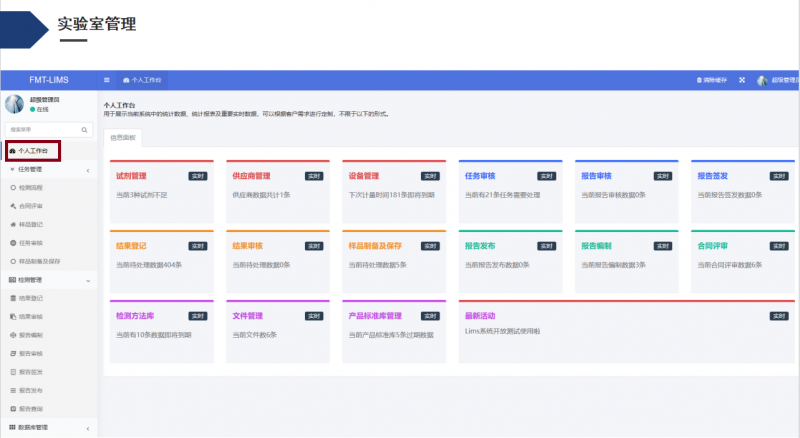Viewport: 800px width, 438px height.
Task: Click text 下次计量时间181条即将到期
Action: (392, 195)
